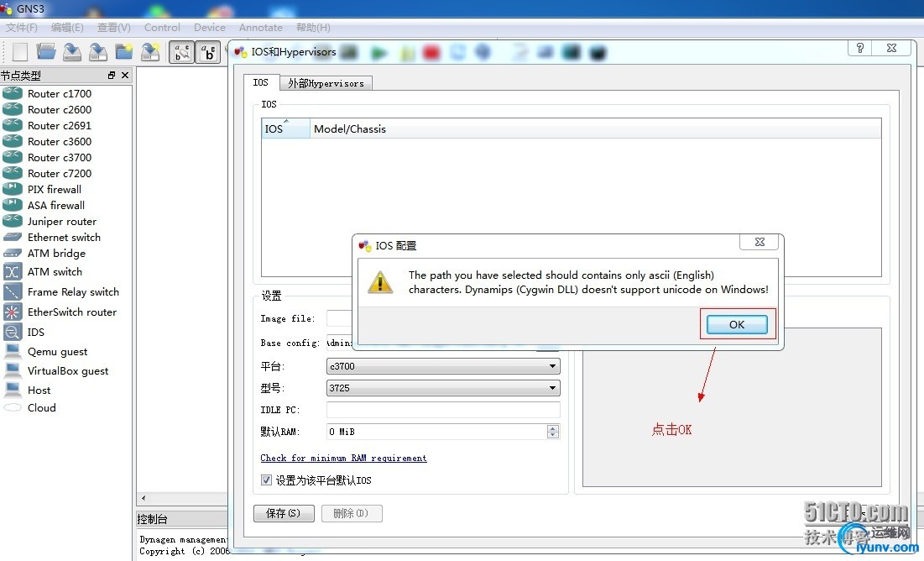Select the EtherSwitch router node icon
The width and height of the screenshot is (924, 561).
click(x=13, y=312)
